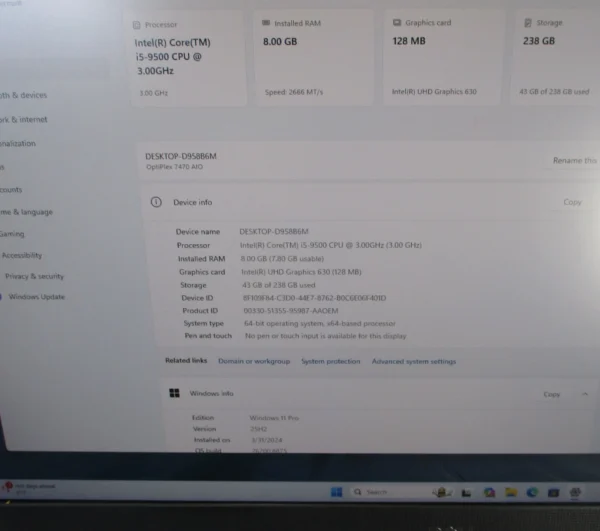Click '3.00 GHz' under the Processor card
The image size is (600, 531).
pyautogui.click(x=154, y=93)
